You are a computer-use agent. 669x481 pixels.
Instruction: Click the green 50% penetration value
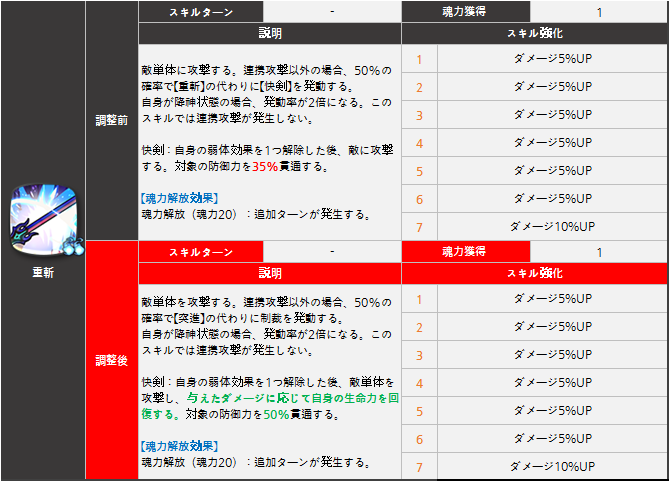(276, 413)
